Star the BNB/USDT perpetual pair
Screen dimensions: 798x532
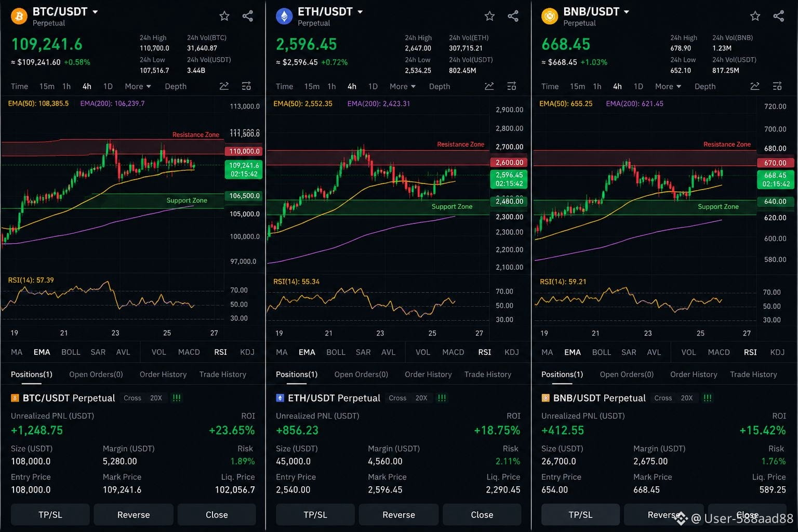click(x=755, y=16)
